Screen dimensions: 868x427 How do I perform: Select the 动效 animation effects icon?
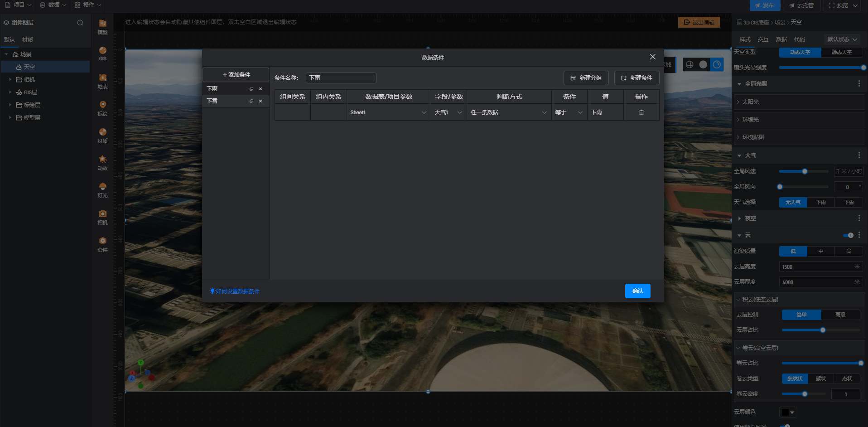pyautogui.click(x=103, y=163)
